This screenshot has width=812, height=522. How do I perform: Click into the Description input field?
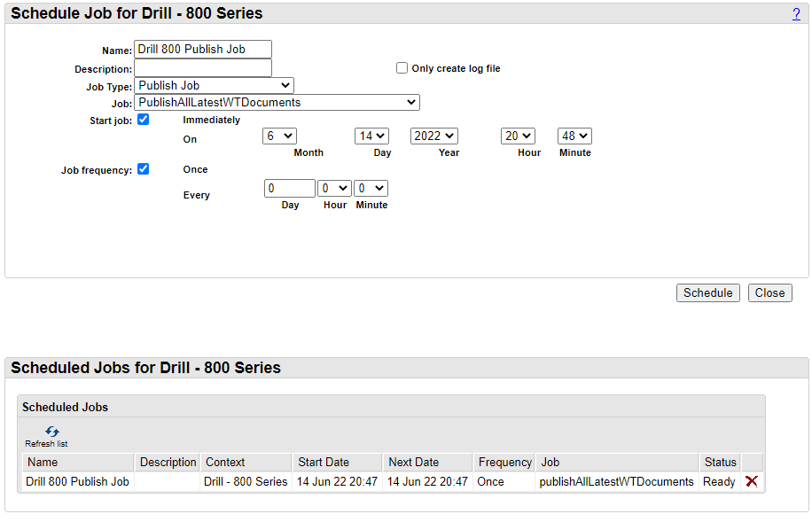pyautogui.click(x=203, y=68)
